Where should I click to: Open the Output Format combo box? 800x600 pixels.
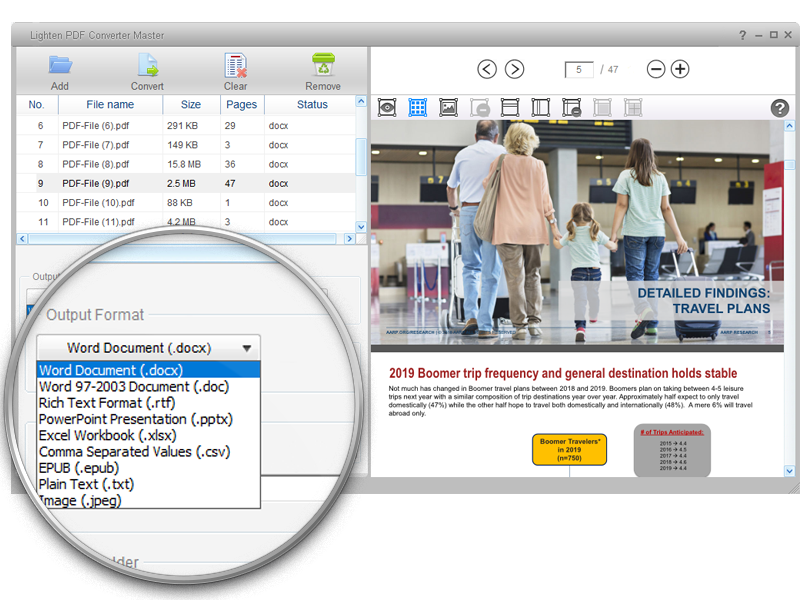coord(148,348)
